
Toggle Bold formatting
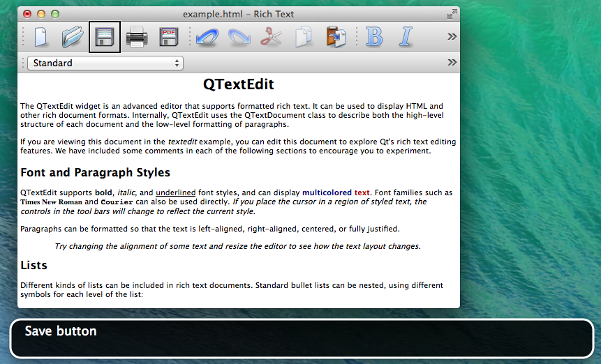click(x=374, y=37)
